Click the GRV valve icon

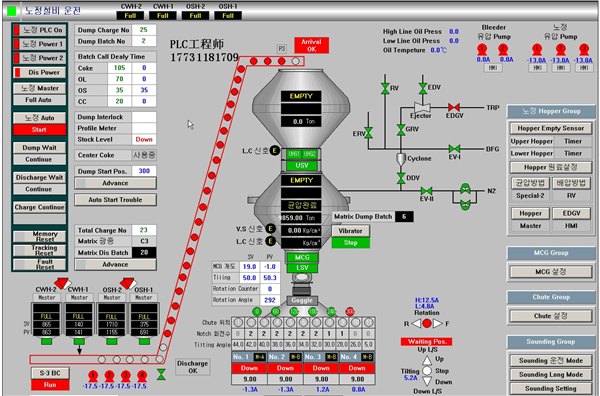pyautogui.click(x=401, y=130)
